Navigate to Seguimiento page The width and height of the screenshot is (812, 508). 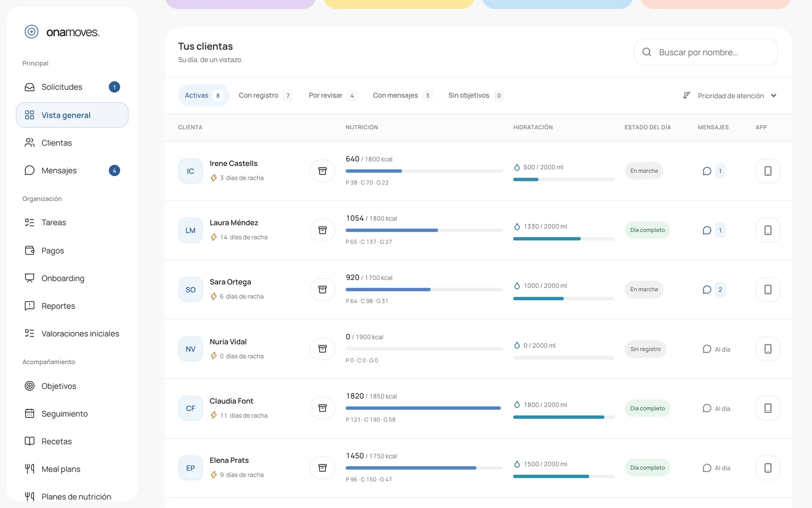coord(72,414)
